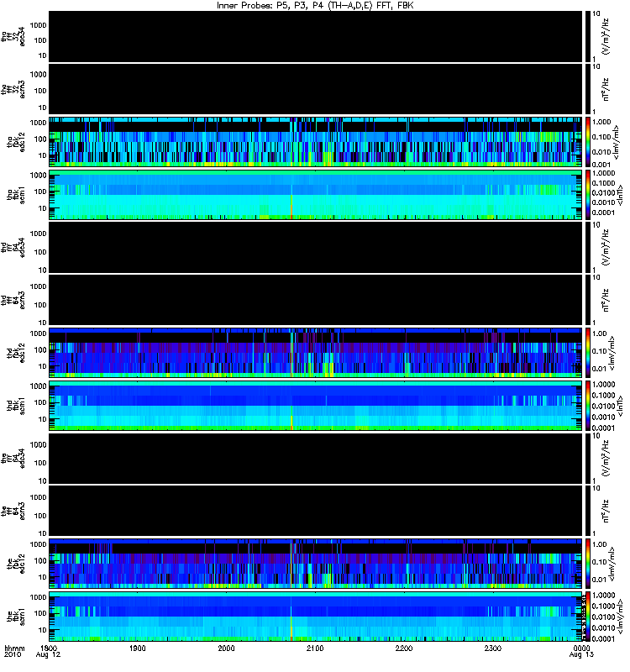Image resolution: width=630 pixels, height=672 pixels.
Task: Select the thd fbk edc12 color bar
Action: pos(588,353)
